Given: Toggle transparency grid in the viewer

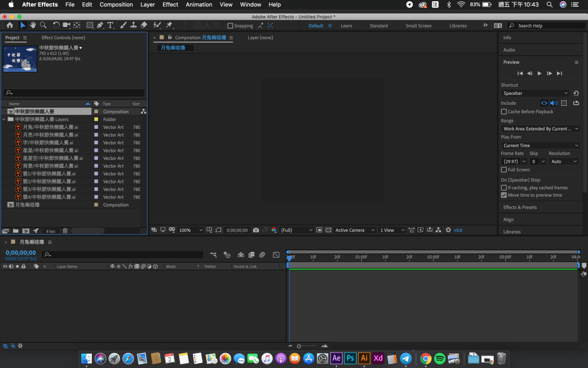Looking at the screenshot, I should (328, 230).
